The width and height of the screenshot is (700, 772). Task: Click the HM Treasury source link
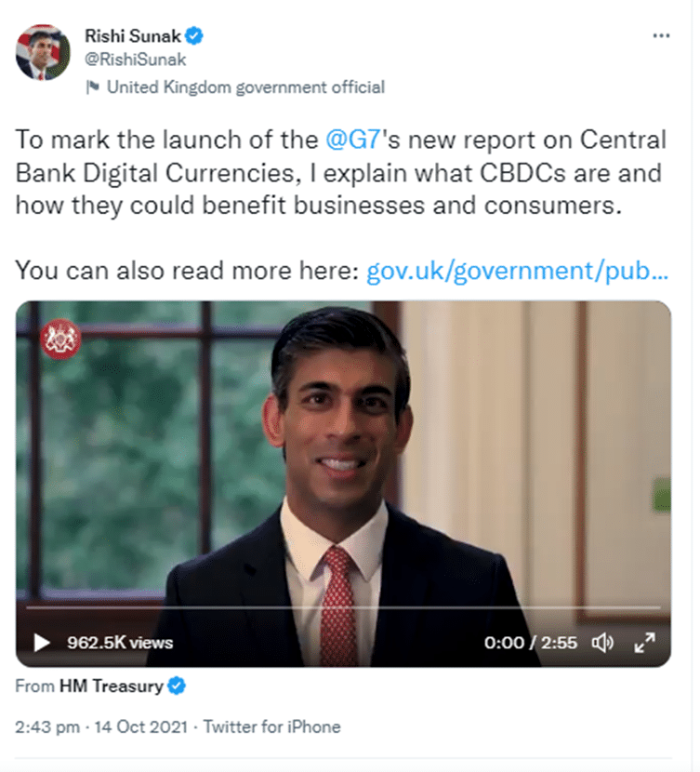pyautogui.click(x=112, y=685)
